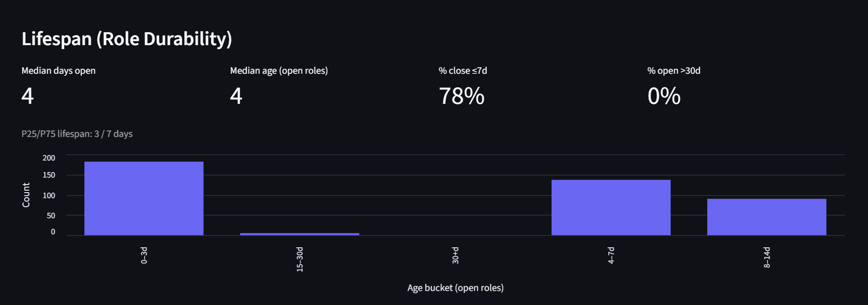The height and width of the screenshot is (305, 868).
Task: Click the 'Median days open' metric label
Action: pyautogui.click(x=58, y=71)
